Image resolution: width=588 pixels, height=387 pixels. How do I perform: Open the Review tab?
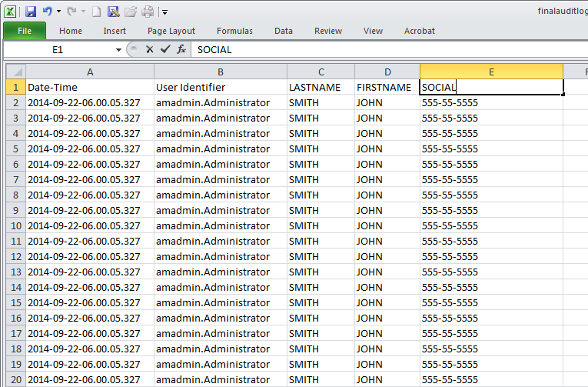pyautogui.click(x=328, y=31)
